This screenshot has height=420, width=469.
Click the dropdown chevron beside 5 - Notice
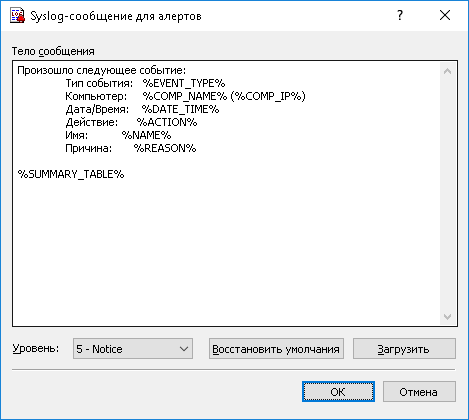click(x=184, y=349)
